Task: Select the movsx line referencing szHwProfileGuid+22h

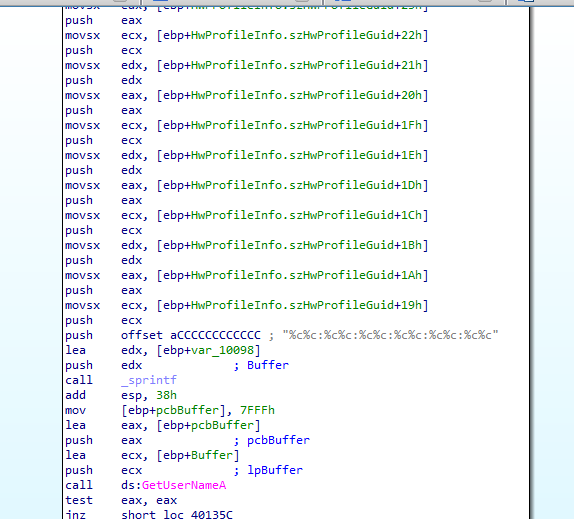Action: (247, 36)
